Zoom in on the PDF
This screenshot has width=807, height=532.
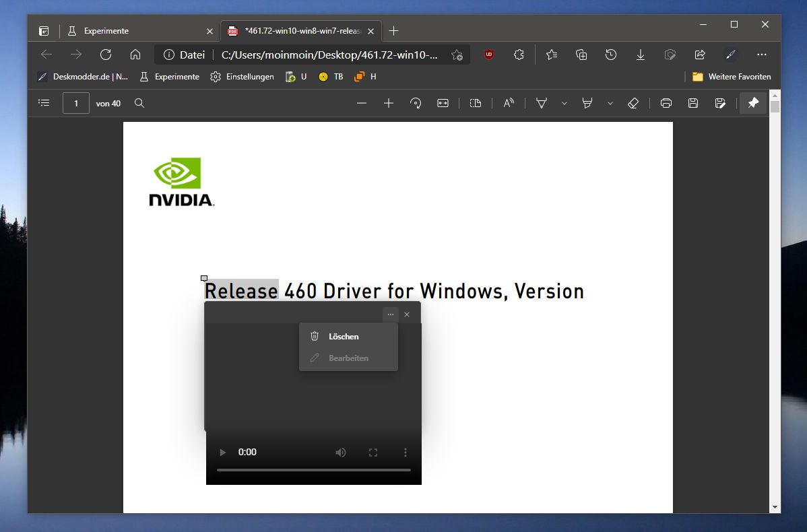pyautogui.click(x=389, y=103)
